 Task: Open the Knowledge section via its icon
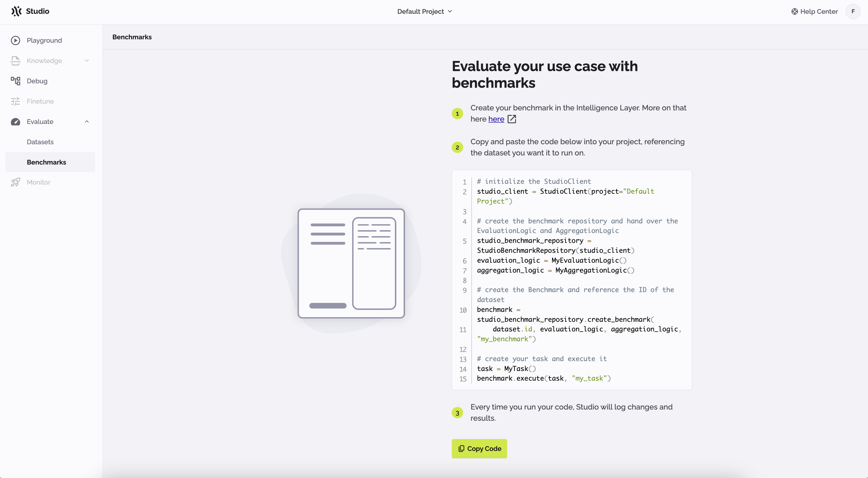pos(15,61)
